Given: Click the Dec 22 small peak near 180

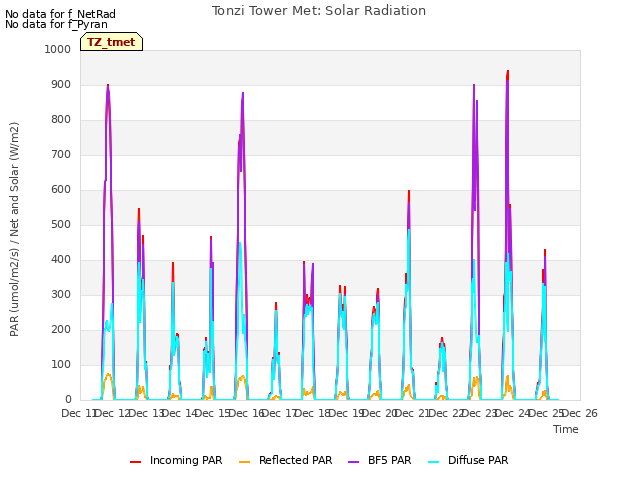Looking at the screenshot, I should pos(442,339).
